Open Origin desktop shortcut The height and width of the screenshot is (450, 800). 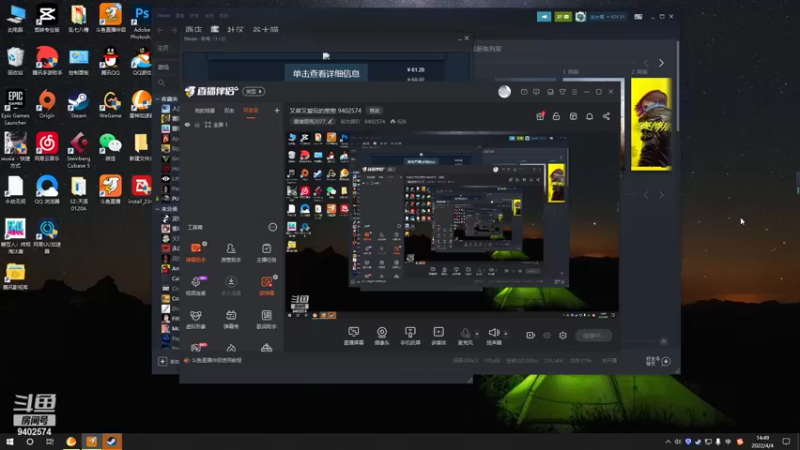tap(46, 105)
